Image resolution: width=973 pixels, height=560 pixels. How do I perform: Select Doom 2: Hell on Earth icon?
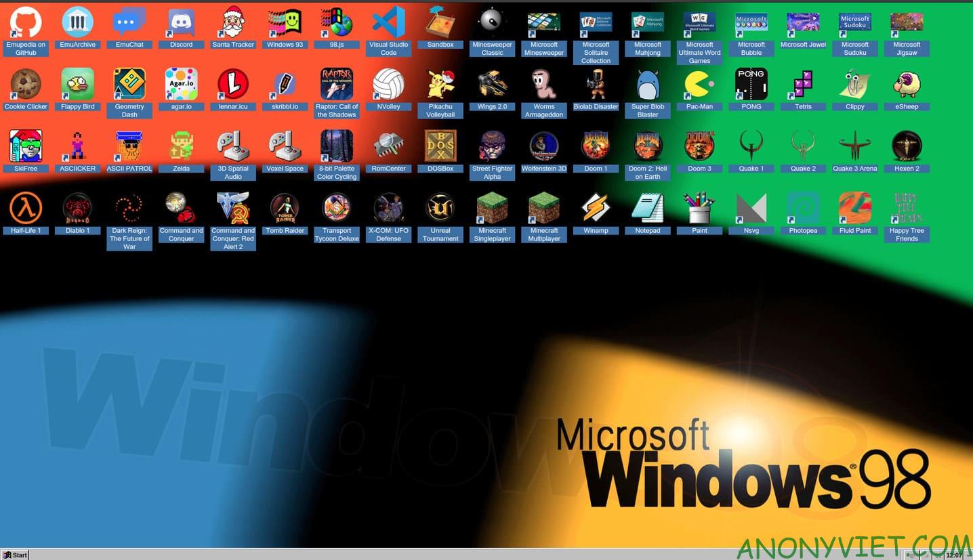(x=648, y=146)
